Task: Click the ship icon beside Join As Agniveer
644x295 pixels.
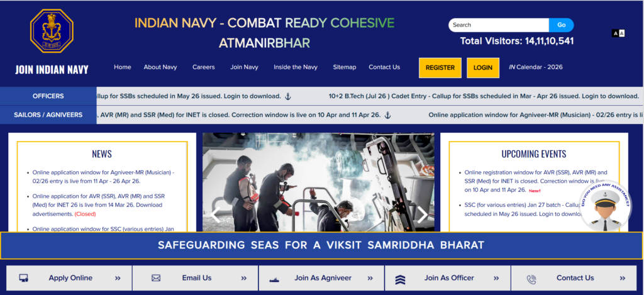Action: coord(274,279)
